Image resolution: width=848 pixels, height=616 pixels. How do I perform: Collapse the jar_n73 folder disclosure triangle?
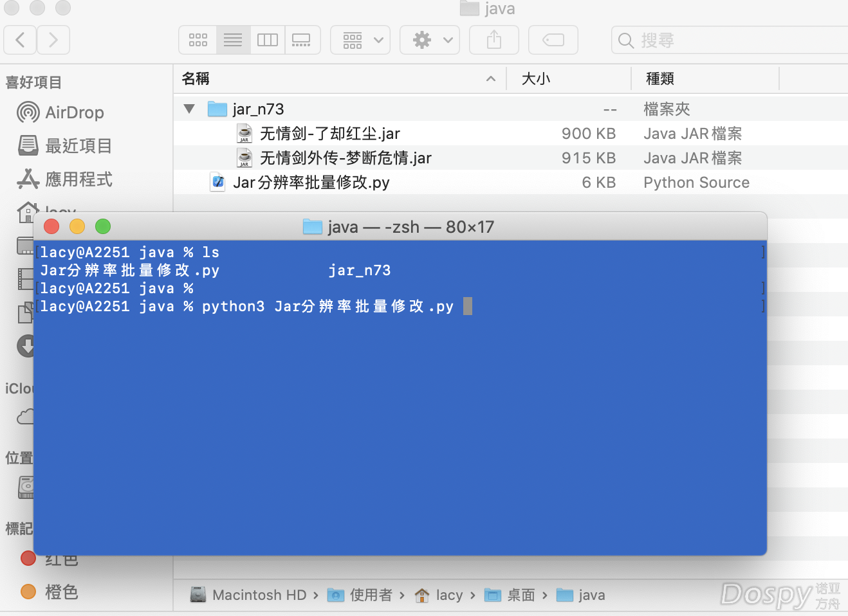tap(189, 109)
